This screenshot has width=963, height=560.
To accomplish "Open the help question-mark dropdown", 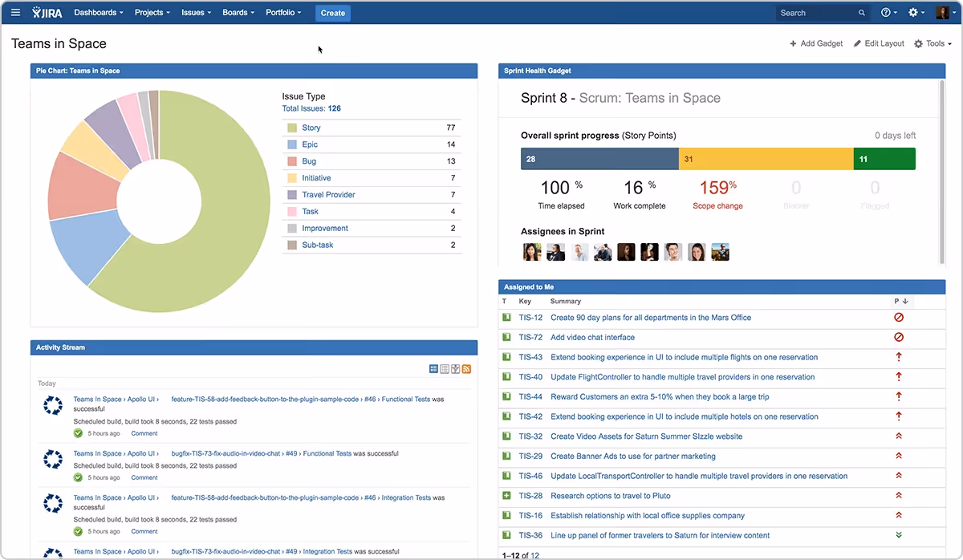I will click(x=889, y=13).
